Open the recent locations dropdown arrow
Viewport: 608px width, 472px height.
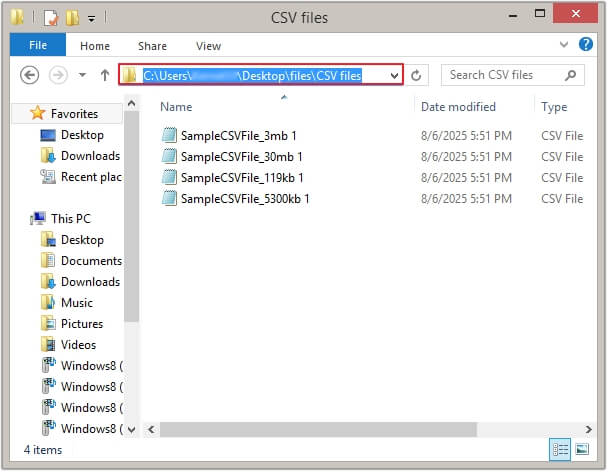82,75
